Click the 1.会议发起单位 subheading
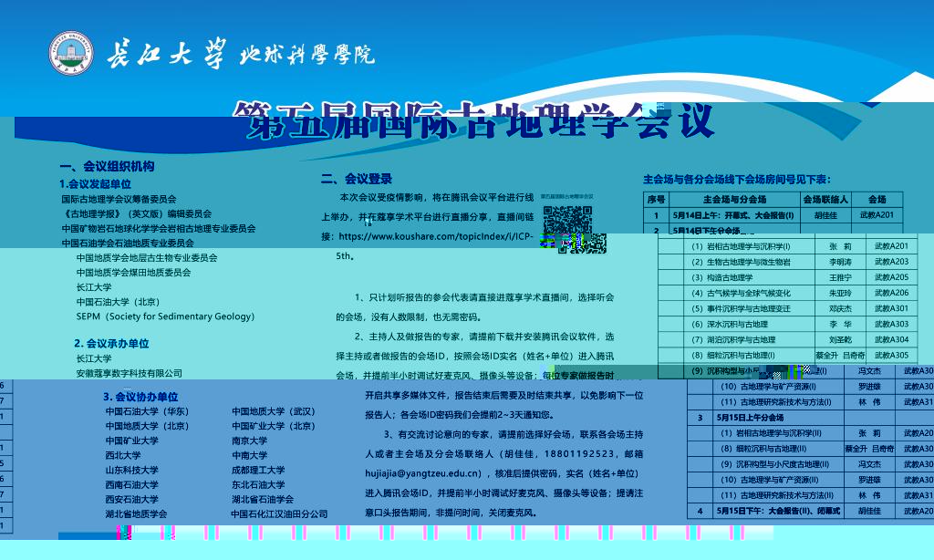 (x=96, y=184)
